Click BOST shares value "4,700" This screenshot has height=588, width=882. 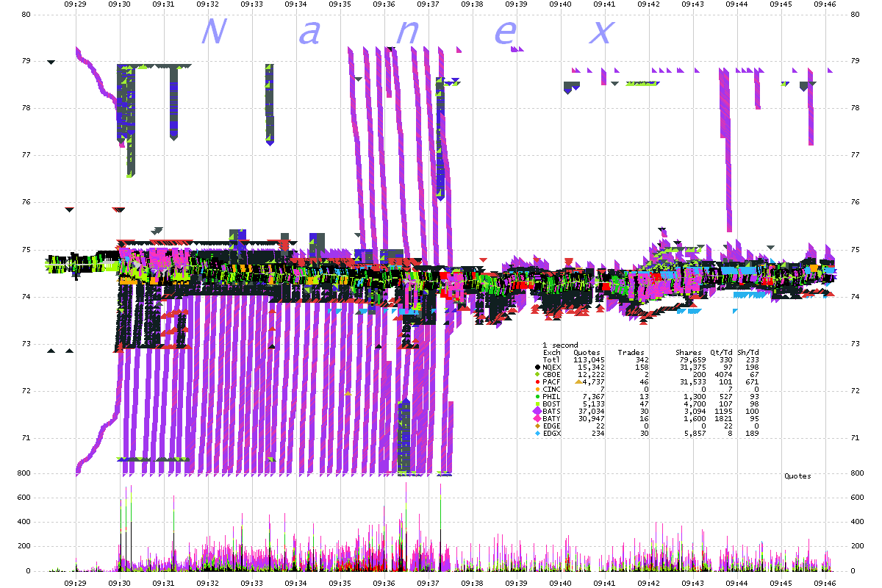(x=694, y=404)
